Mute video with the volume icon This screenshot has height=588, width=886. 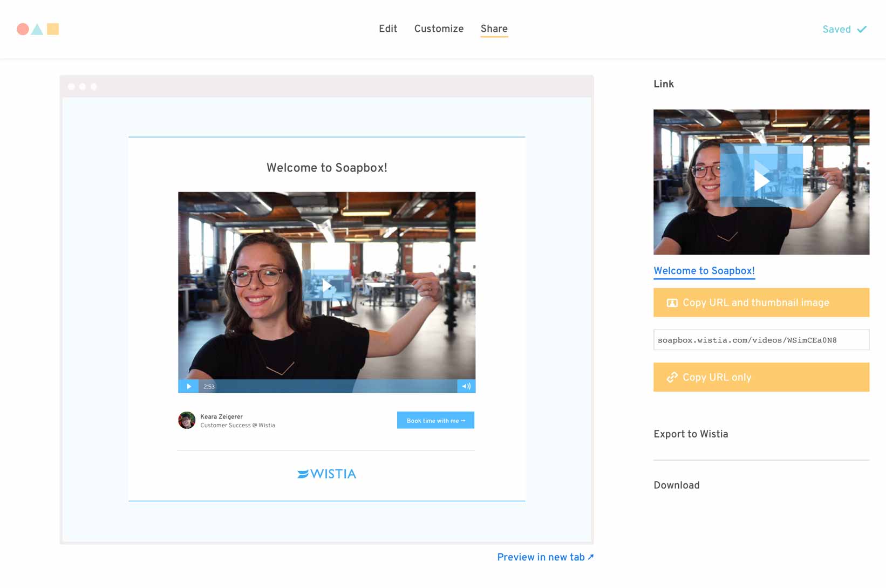[x=466, y=386]
